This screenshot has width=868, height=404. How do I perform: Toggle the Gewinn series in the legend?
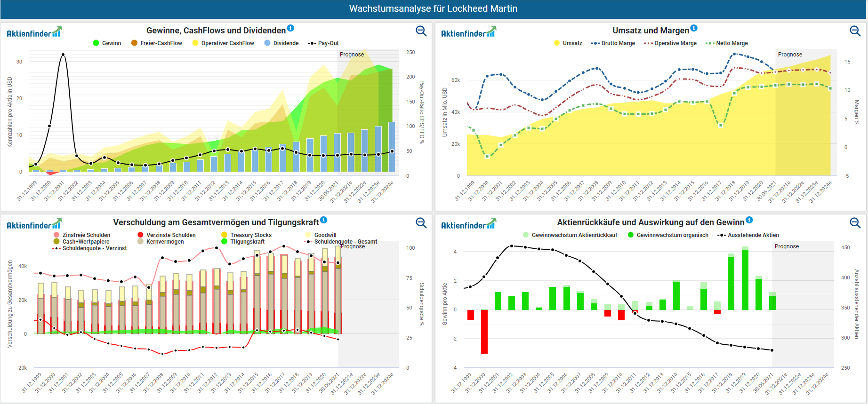(107, 43)
